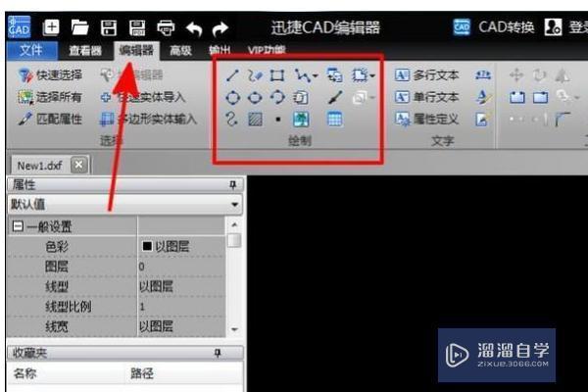Save the drawing with the first floppy icon
The width and height of the screenshot is (588, 392).
point(109,27)
